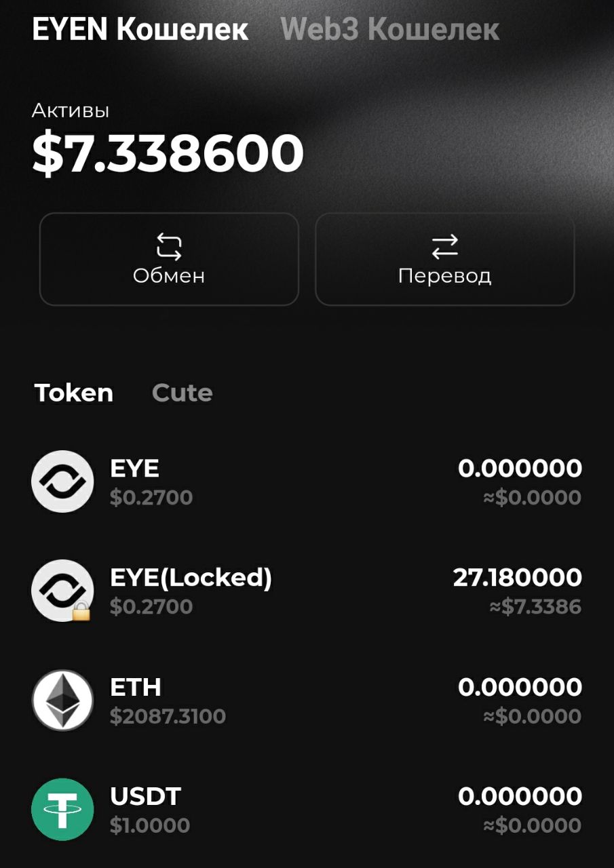Select the Token tab
The height and width of the screenshot is (868, 614).
tap(74, 393)
